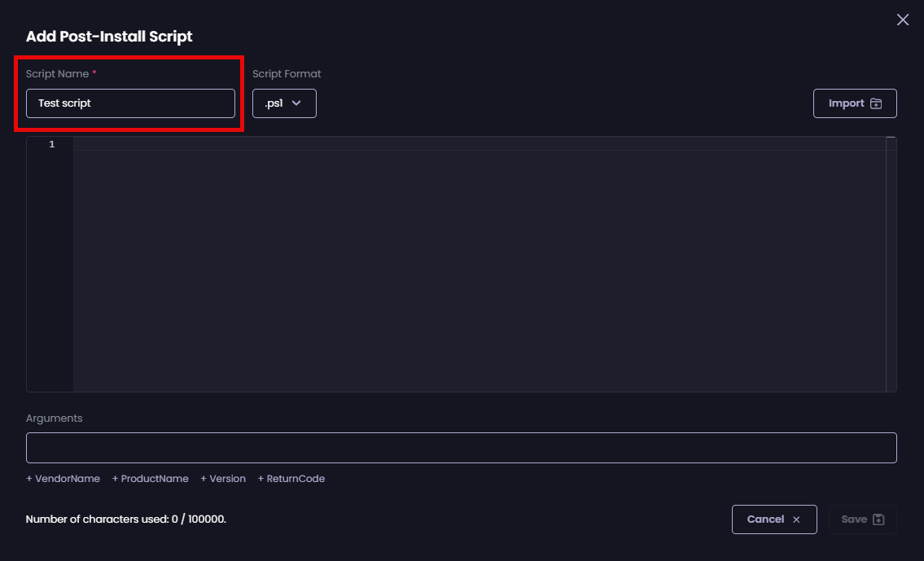Click line number 1 in editor gutter
The width and height of the screenshot is (924, 561).
tap(51, 144)
